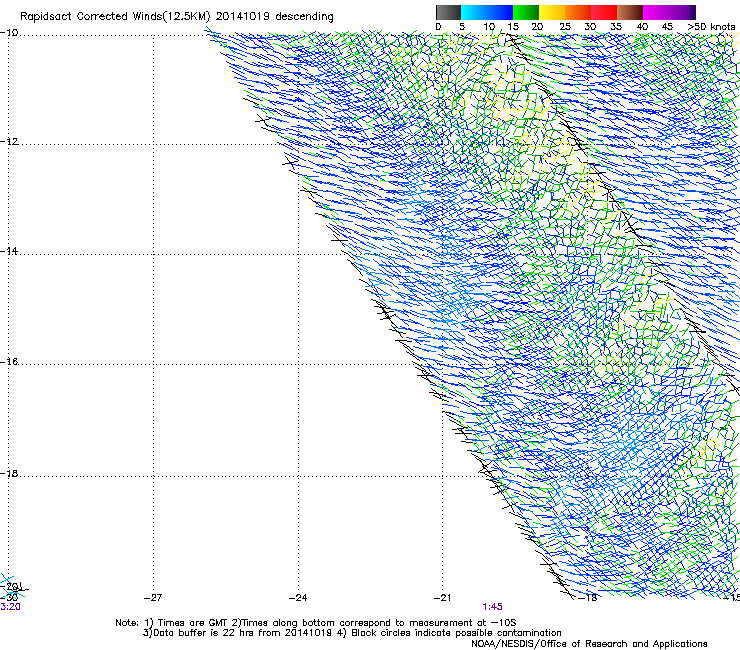
Task: Pick the red 30-35 knots color bar segment
Action: 604,12
